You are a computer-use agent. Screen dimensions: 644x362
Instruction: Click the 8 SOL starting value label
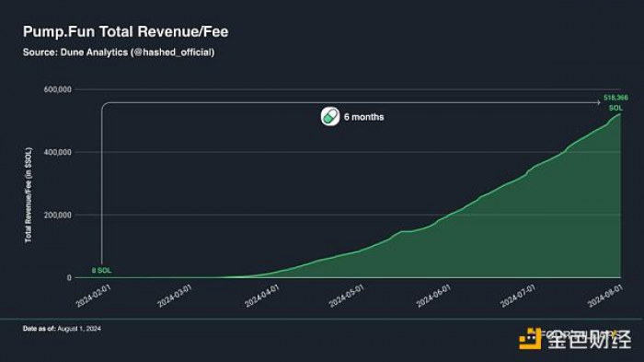(101, 270)
